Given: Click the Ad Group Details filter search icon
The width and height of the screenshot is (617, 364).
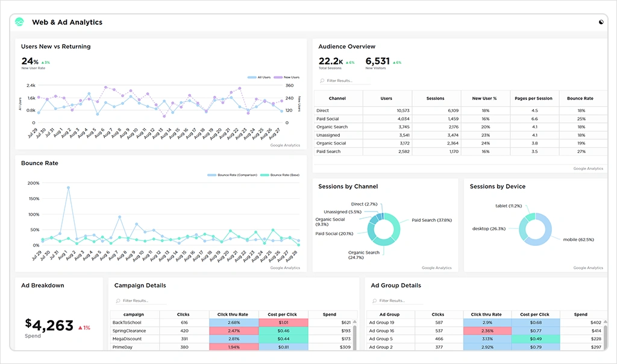Looking at the screenshot, I should click(374, 301).
